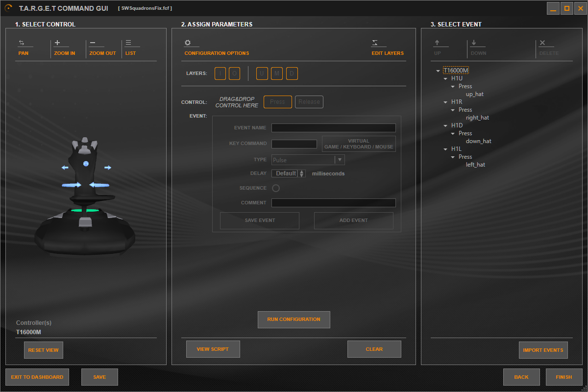Click Reset View button
This screenshot has width=588, height=392.
44,350
